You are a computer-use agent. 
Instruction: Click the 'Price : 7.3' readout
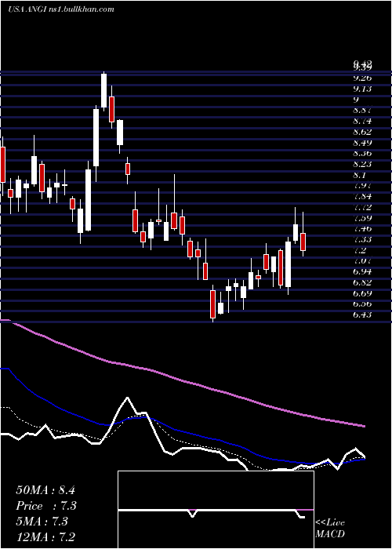[46, 506]
